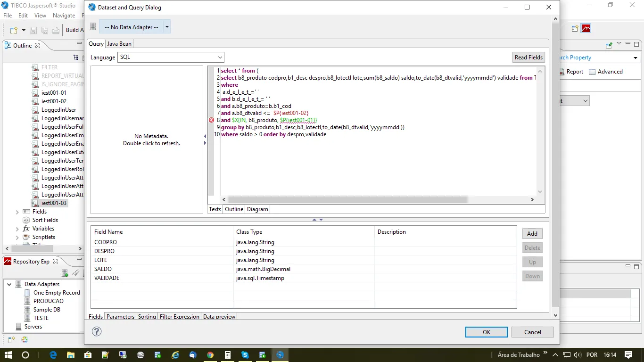Open the No Data Adapter dropdown arrow
Image resolution: width=644 pixels, height=362 pixels.
(167, 27)
